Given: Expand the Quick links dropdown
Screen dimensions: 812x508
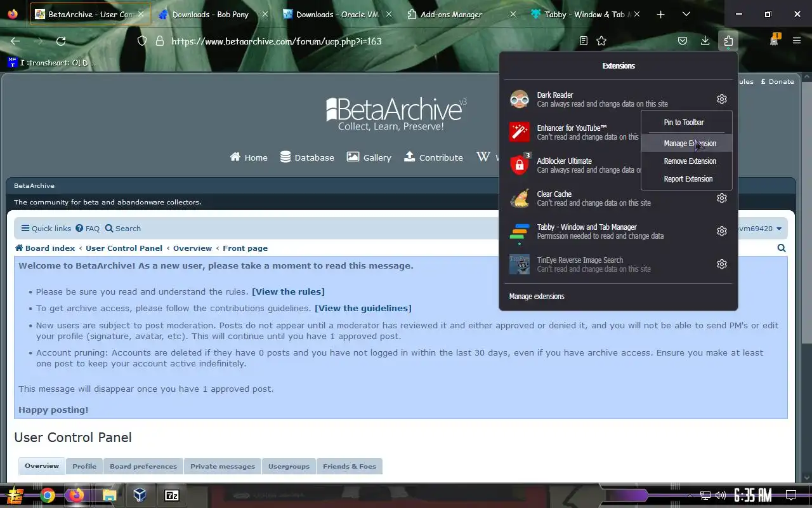Looking at the screenshot, I should 46,229.
